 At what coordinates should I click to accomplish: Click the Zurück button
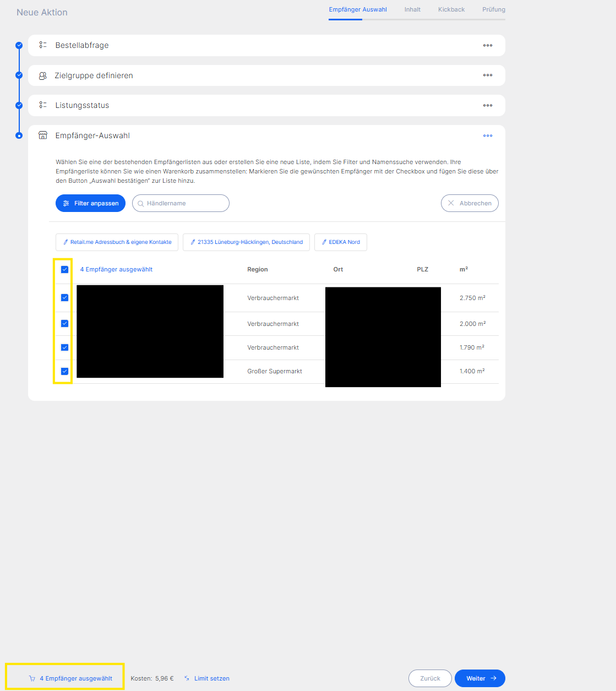pyautogui.click(x=430, y=678)
